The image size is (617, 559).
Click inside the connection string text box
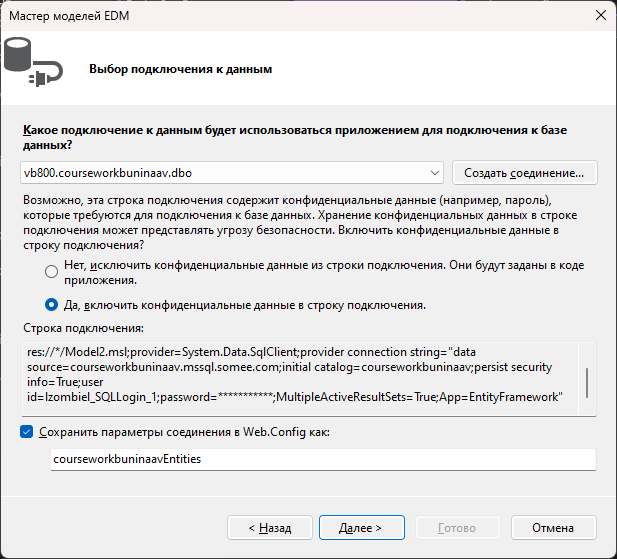tap(300, 378)
